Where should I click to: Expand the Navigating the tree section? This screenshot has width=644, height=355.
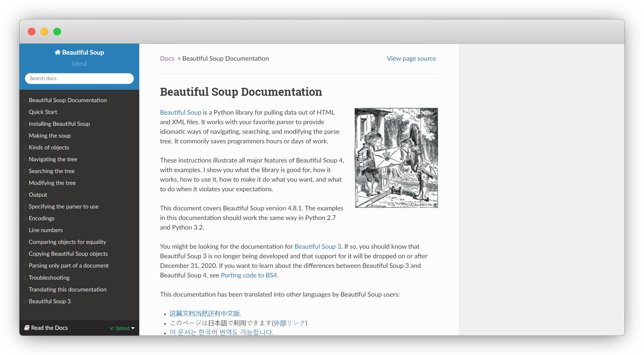[25, 159]
